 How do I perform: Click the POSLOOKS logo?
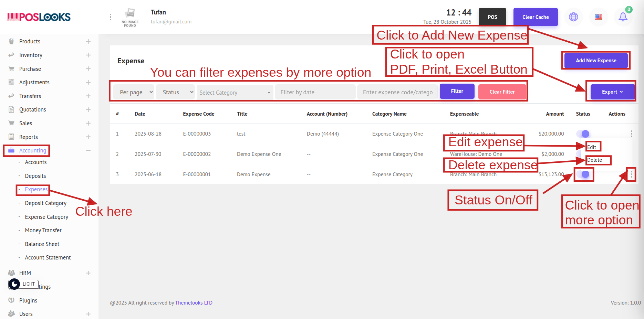(39, 17)
